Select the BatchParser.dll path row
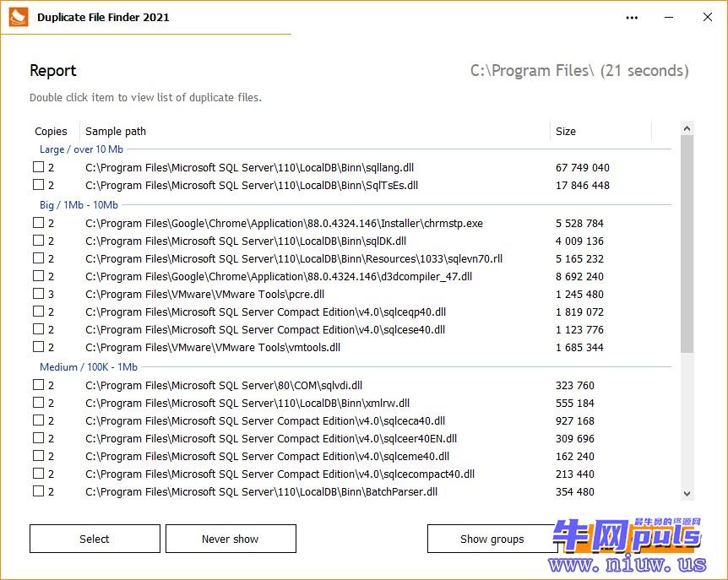 pos(262,491)
